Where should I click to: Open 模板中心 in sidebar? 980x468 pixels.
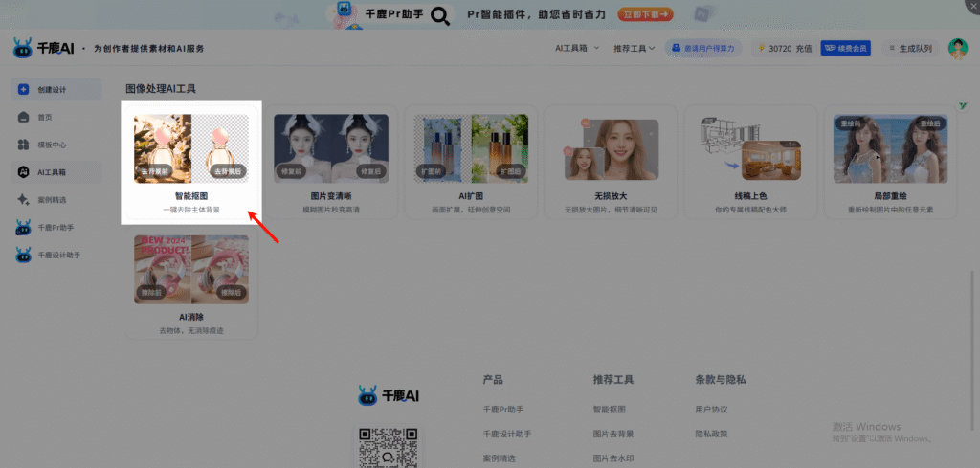pos(56,145)
